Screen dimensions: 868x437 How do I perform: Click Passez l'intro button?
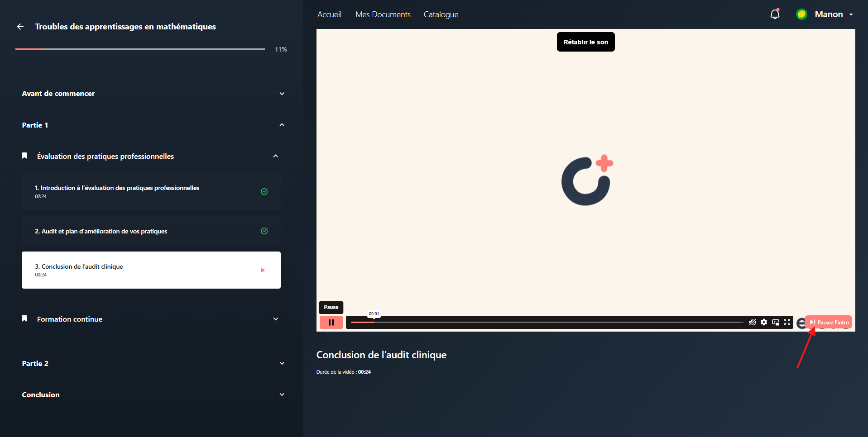[829, 322]
